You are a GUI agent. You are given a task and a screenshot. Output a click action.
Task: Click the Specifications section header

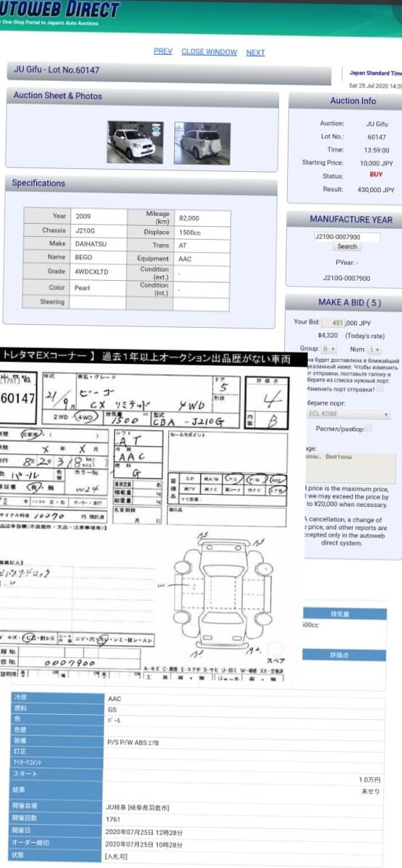(x=38, y=183)
